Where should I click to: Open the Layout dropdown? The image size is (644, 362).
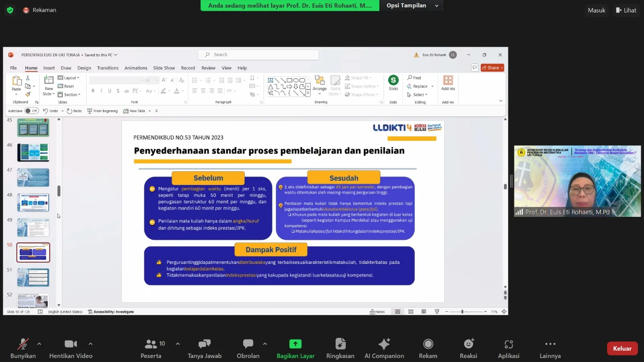[69, 78]
